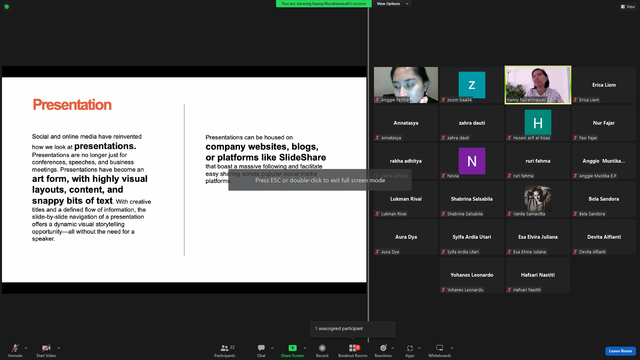The width and height of the screenshot is (640, 360).
Task: Click the 'Presentation' slide heading
Action: pos(72,104)
